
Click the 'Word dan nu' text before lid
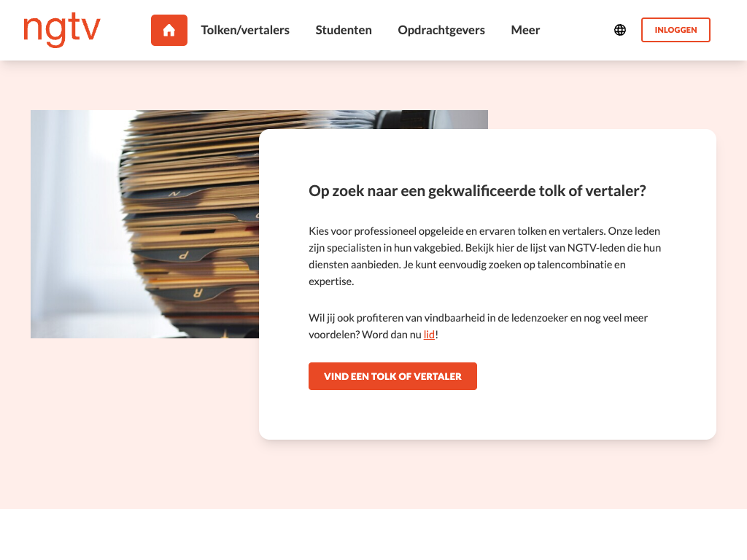pos(392,335)
